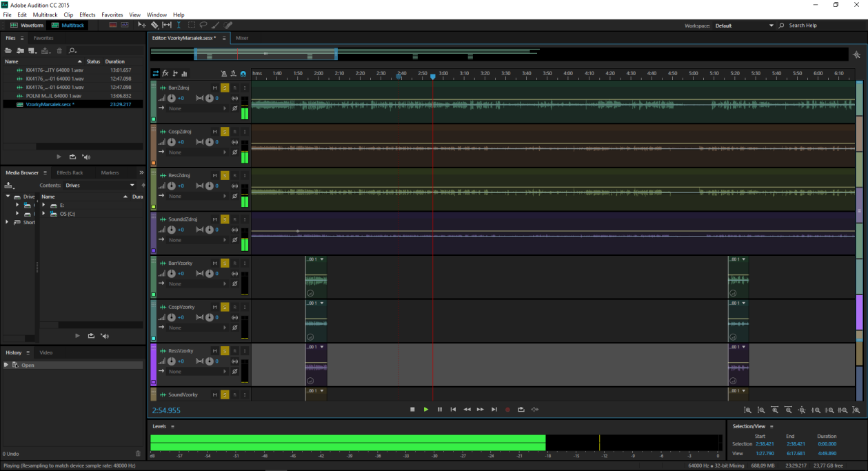Toggle Solo on the CospVzorky track
This screenshot has width=868, height=471.
(225, 307)
